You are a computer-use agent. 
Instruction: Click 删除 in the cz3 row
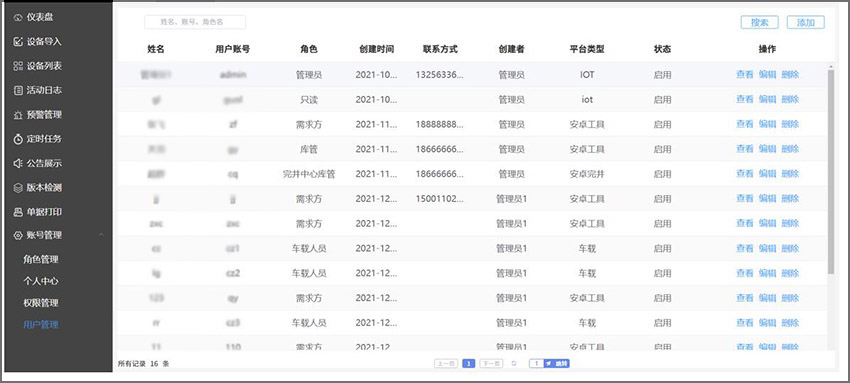tap(790, 322)
